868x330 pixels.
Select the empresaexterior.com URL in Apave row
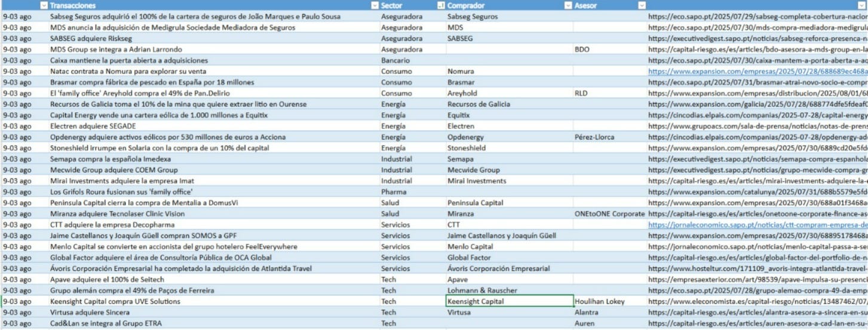[757, 280]
